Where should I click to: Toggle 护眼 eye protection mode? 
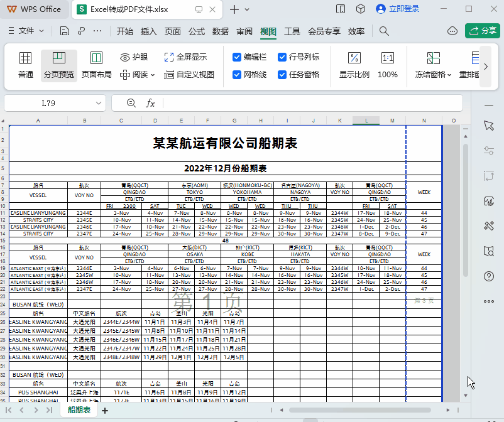134,57
